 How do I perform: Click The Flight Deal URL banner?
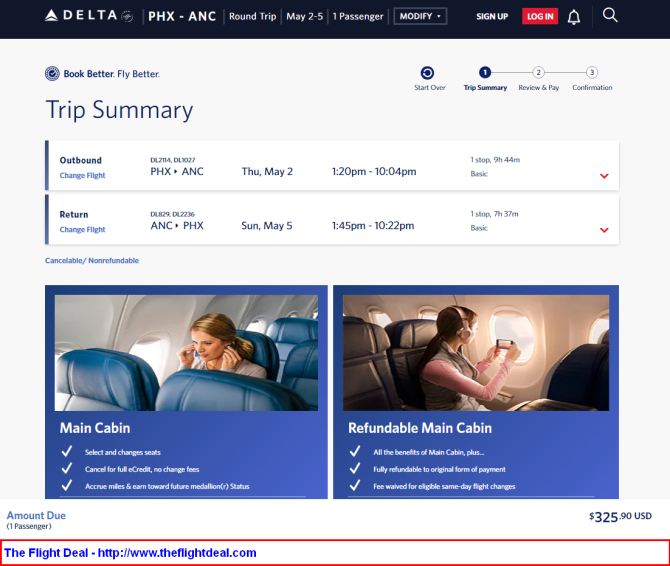click(x=130, y=552)
